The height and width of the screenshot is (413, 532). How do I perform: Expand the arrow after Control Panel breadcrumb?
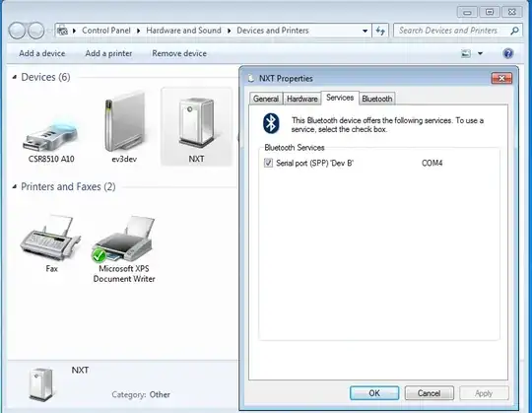click(139, 31)
